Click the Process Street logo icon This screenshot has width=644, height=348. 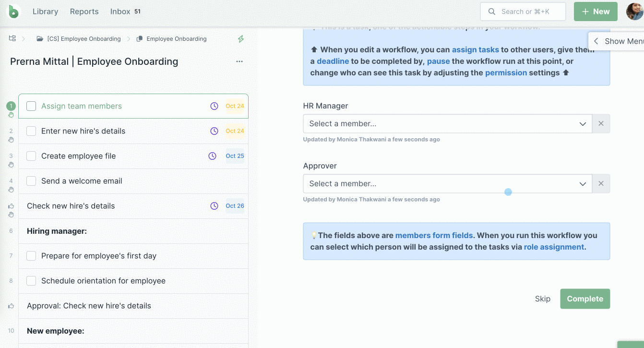click(14, 12)
